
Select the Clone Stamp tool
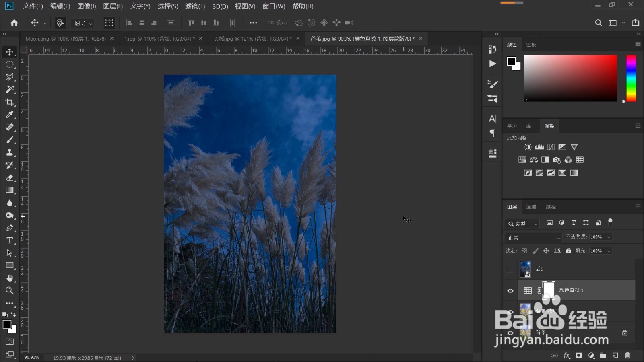[x=10, y=152]
